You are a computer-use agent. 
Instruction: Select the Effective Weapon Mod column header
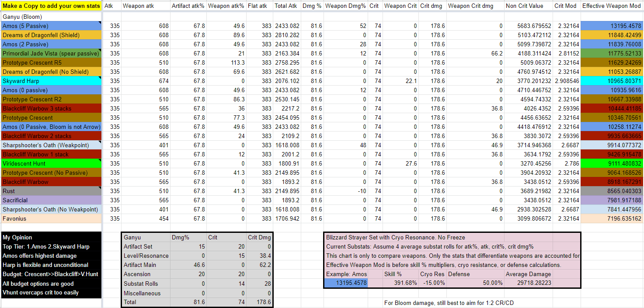(x=612, y=6)
